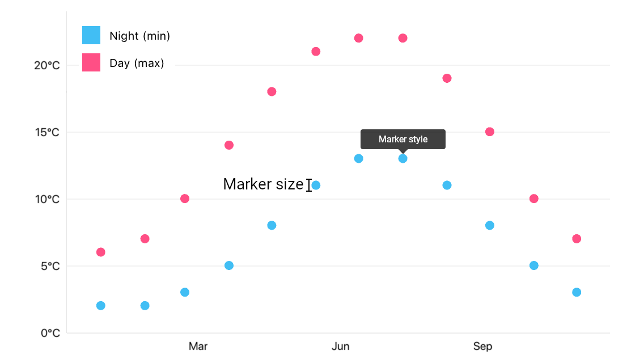
Task: Click the Marker style tooltip
Action: 403,139
